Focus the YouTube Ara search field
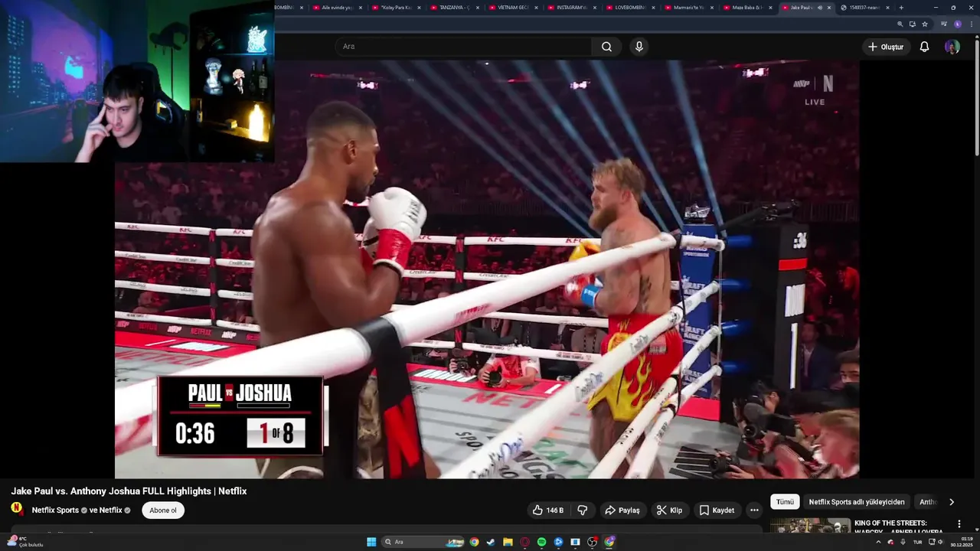This screenshot has width=980, height=551. tap(462, 47)
